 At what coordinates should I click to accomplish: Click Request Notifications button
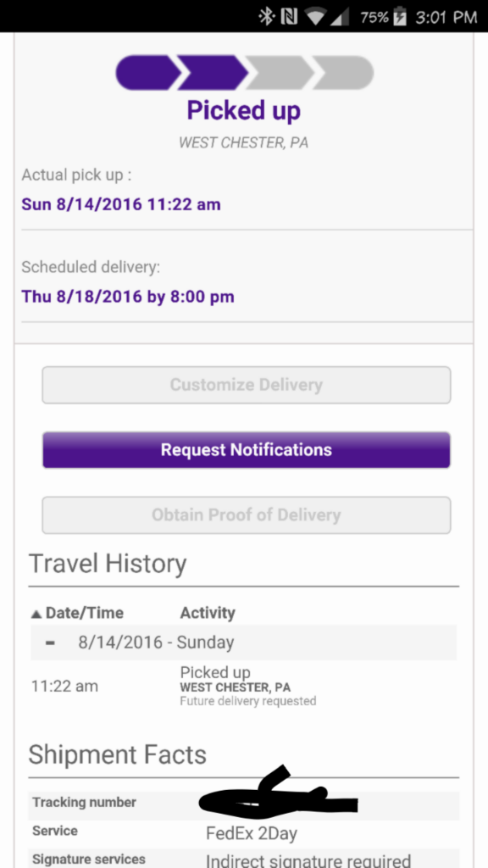(247, 449)
